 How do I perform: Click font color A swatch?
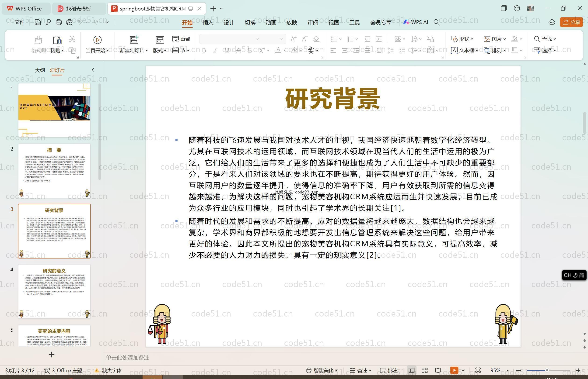(278, 50)
